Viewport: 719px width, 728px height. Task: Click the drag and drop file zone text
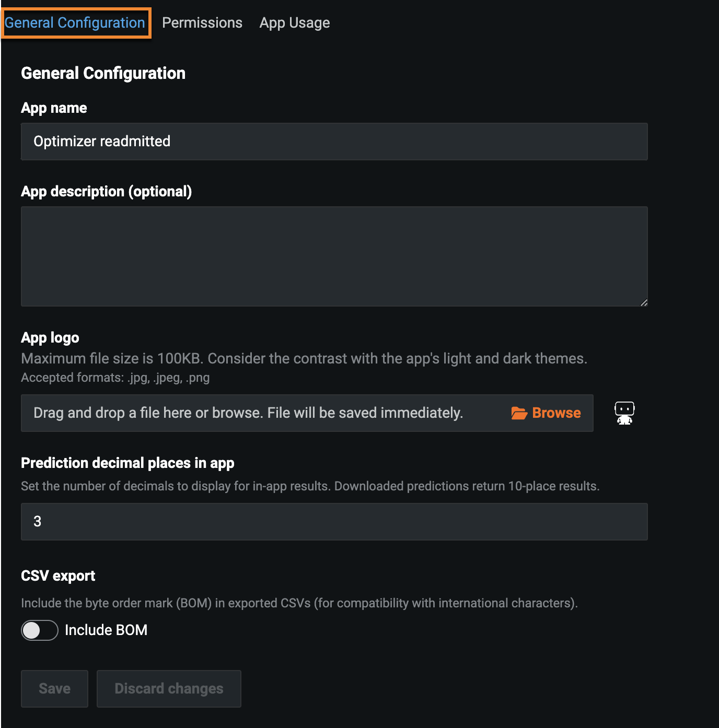[x=248, y=413]
